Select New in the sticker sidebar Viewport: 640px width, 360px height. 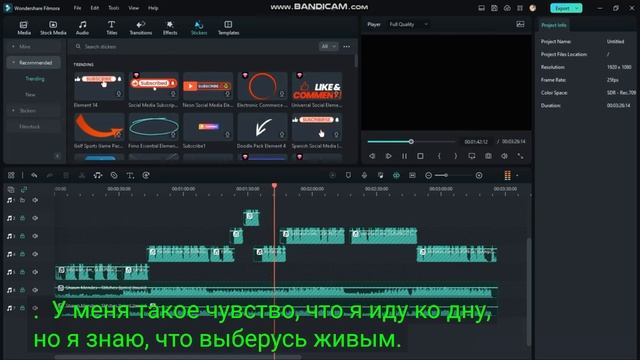pyautogui.click(x=30, y=94)
